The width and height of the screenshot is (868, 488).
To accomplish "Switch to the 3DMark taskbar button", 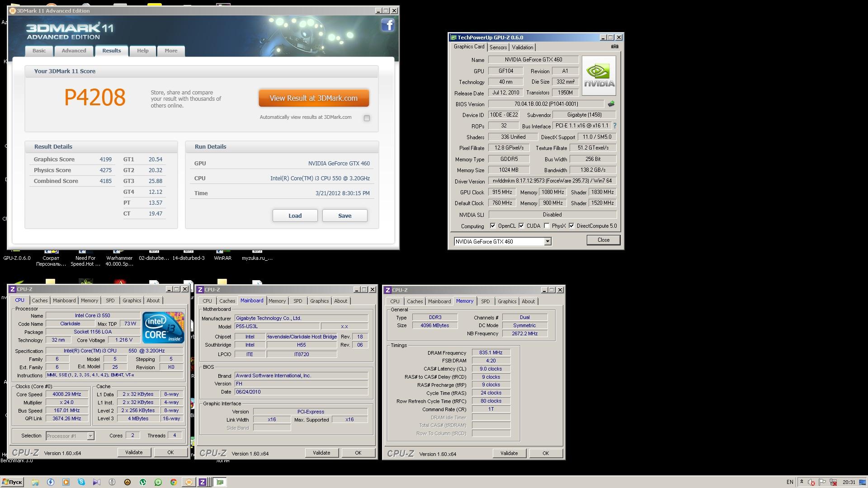I will click(189, 482).
